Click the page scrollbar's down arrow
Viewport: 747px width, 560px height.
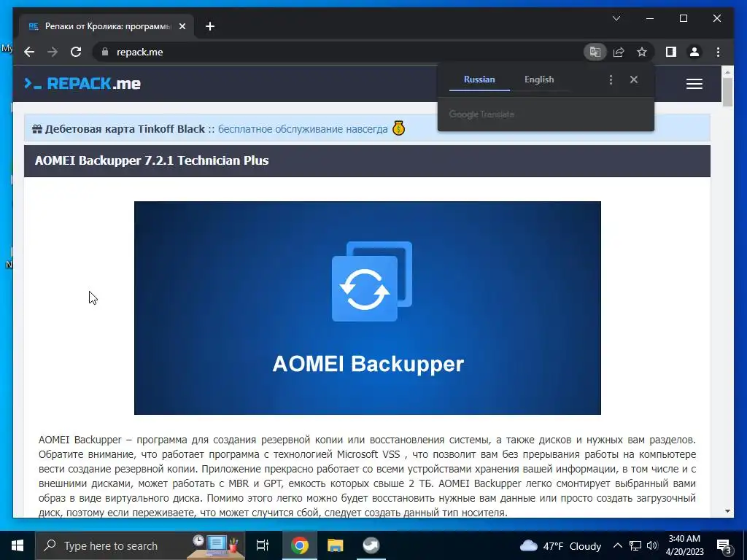click(x=727, y=511)
